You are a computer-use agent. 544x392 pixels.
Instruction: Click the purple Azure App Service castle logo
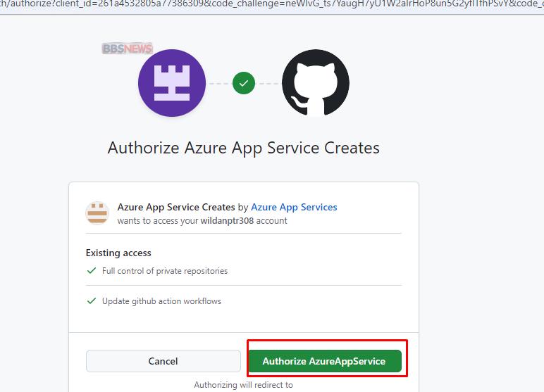tap(171, 83)
